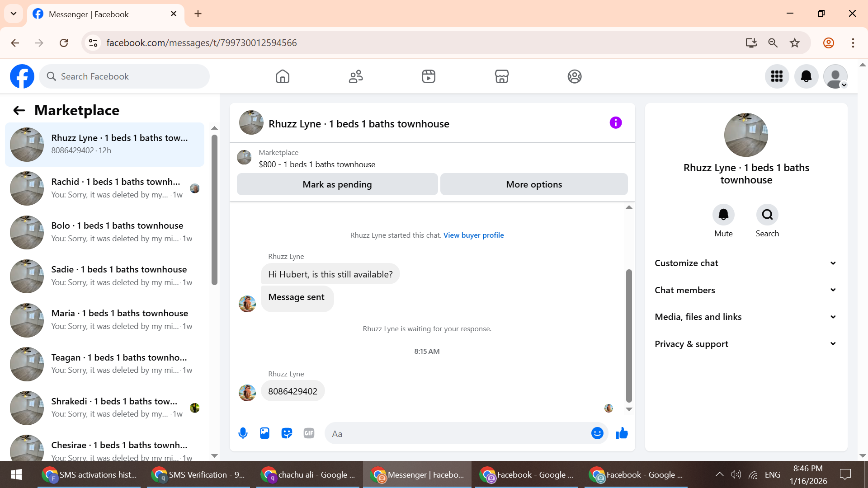Open Facebook Marketplace icon in top bar
Image resolution: width=868 pixels, height=488 pixels.
pos(501,76)
